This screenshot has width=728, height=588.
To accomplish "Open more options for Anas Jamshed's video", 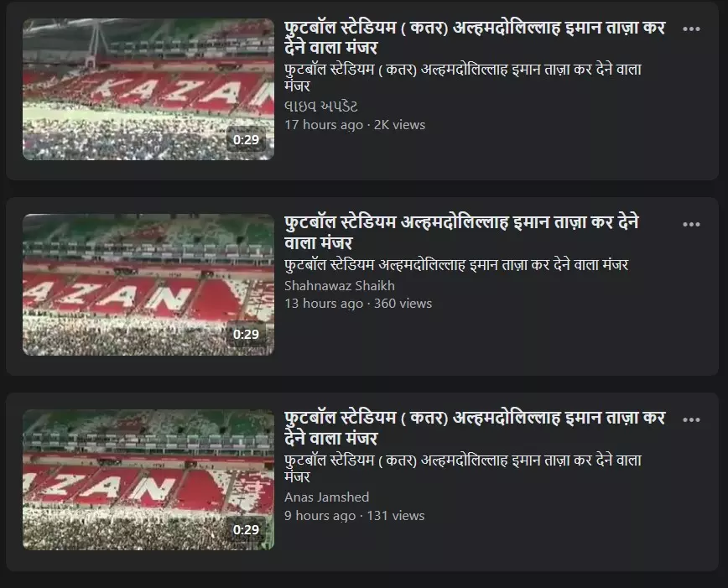I will click(x=691, y=420).
